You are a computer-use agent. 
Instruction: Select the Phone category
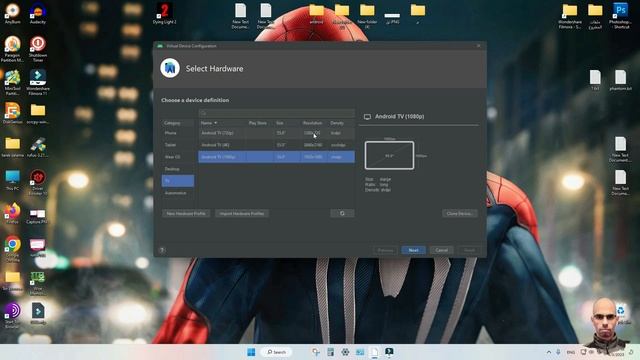tap(178, 133)
